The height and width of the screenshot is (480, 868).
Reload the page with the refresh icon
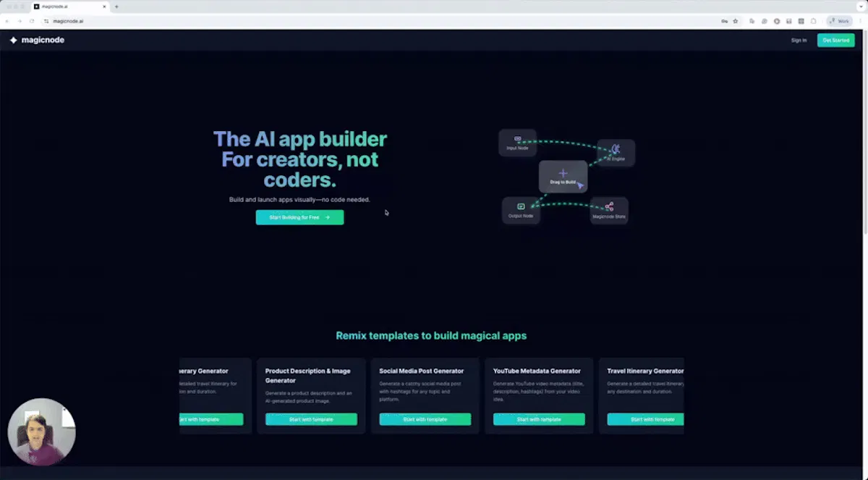(32, 21)
